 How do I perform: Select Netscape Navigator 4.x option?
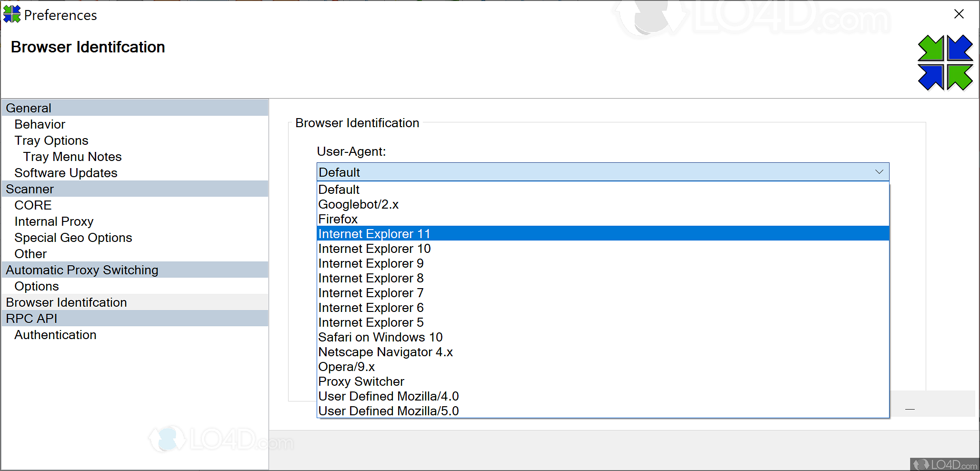(385, 352)
